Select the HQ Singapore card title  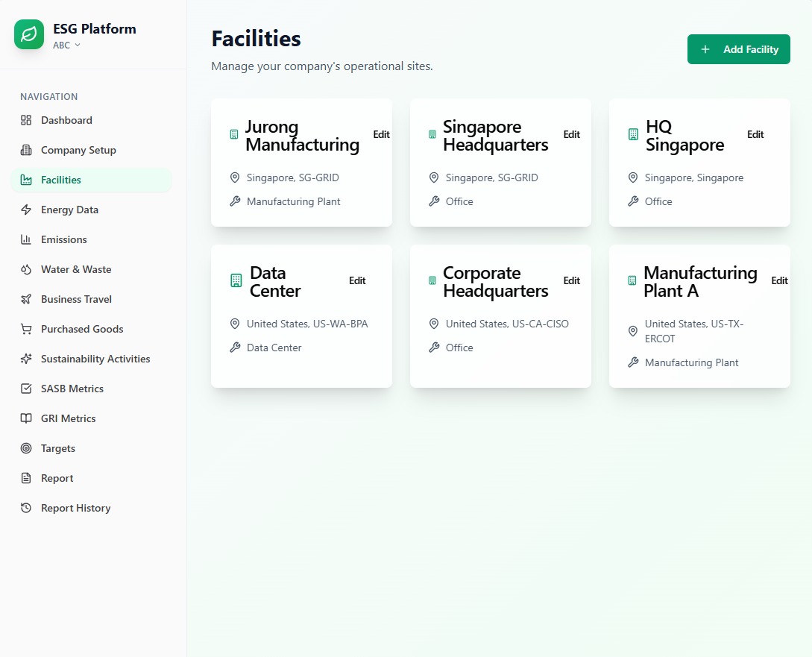tap(684, 136)
